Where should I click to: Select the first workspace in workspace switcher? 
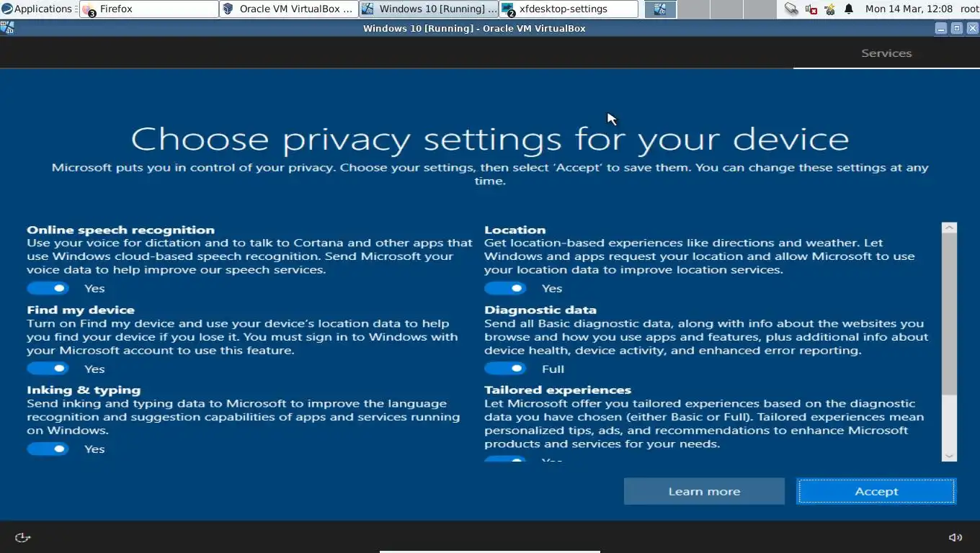click(x=660, y=9)
